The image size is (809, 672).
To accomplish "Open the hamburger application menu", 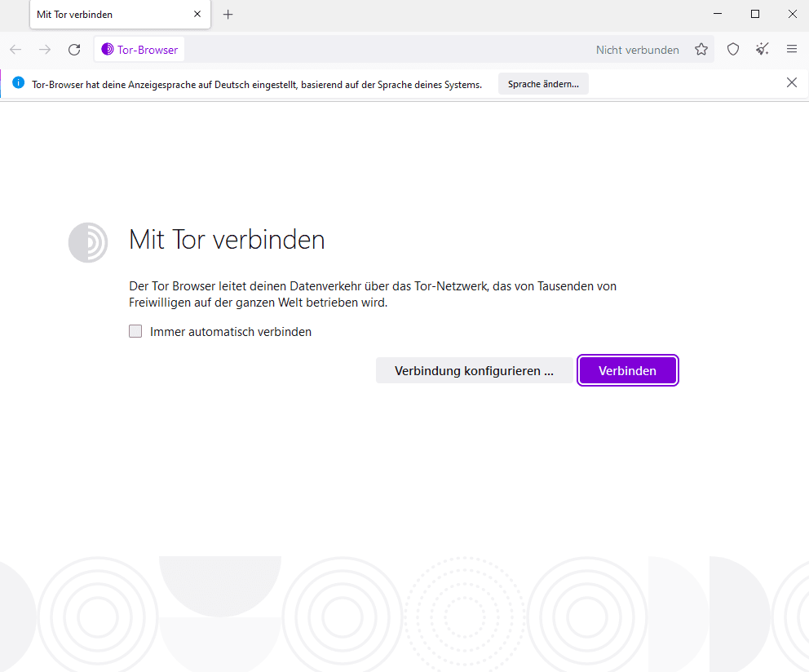I will (x=792, y=49).
